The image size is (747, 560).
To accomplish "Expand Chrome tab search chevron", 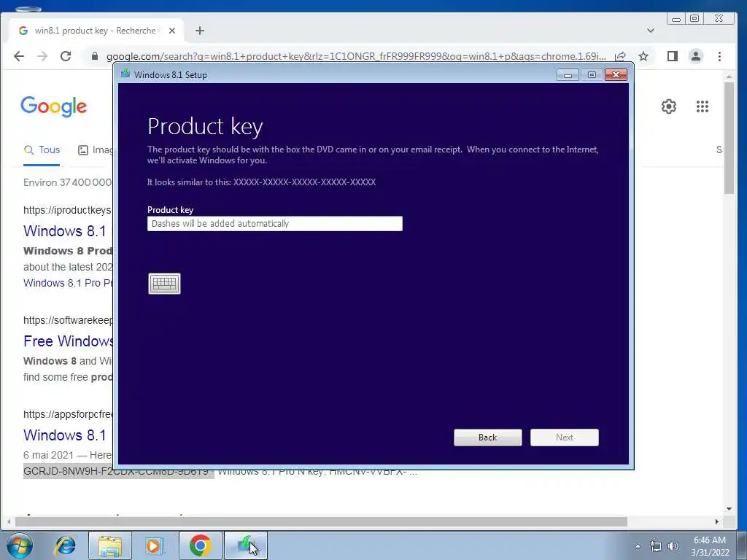I will tap(650, 31).
